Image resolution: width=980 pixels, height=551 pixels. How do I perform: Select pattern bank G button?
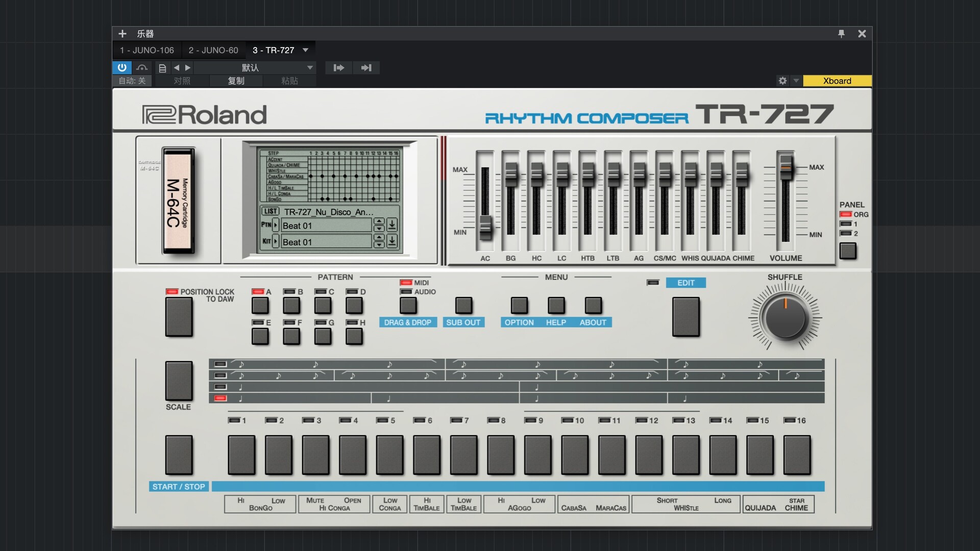(323, 336)
